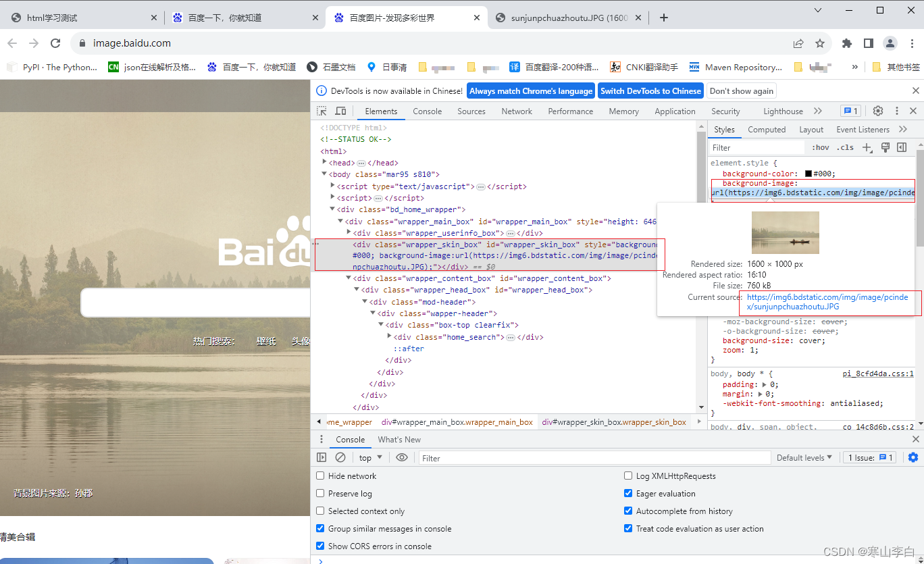Expand the wrapper_userinfo_box div node
Viewport: 924px width, 564px height.
tap(349, 232)
